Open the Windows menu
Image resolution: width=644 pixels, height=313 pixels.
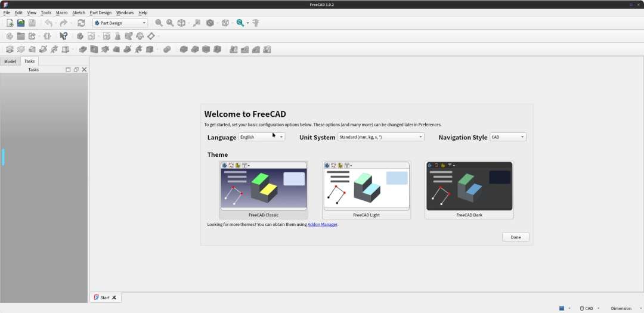tap(125, 13)
